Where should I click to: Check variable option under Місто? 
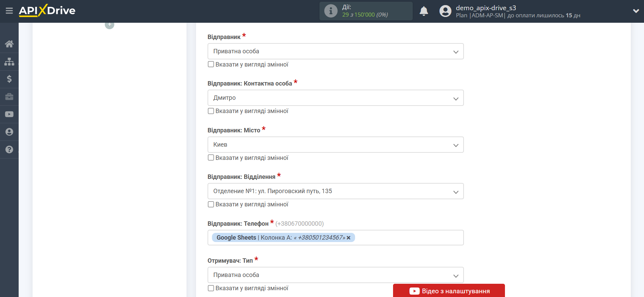pyautogui.click(x=211, y=157)
